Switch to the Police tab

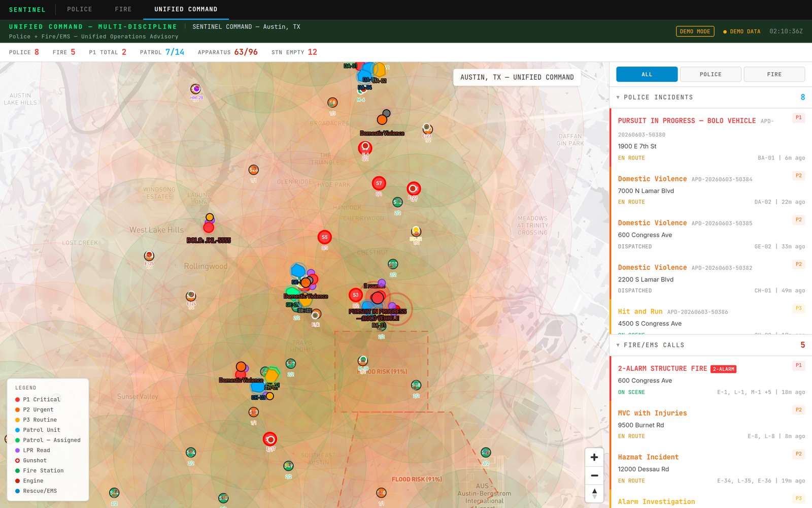[80, 9]
